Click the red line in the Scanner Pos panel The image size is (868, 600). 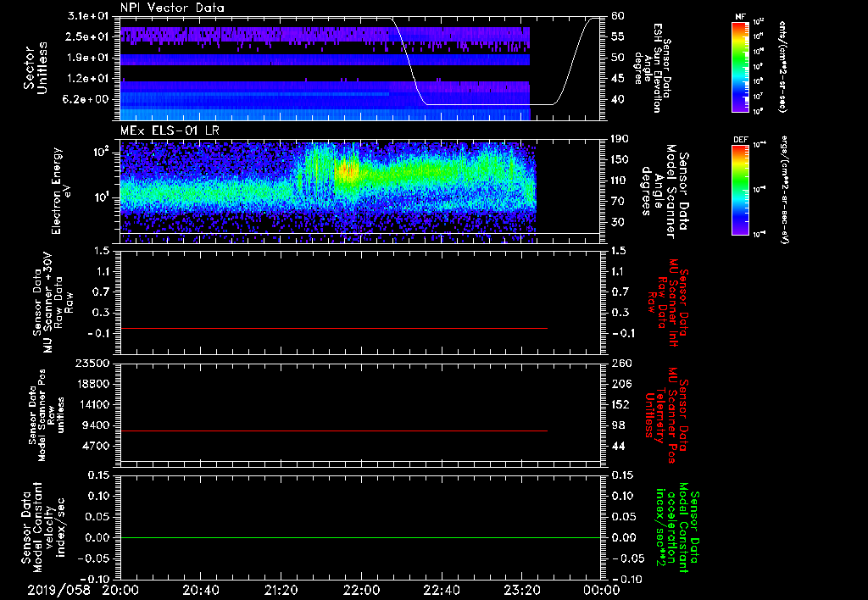[334, 431]
